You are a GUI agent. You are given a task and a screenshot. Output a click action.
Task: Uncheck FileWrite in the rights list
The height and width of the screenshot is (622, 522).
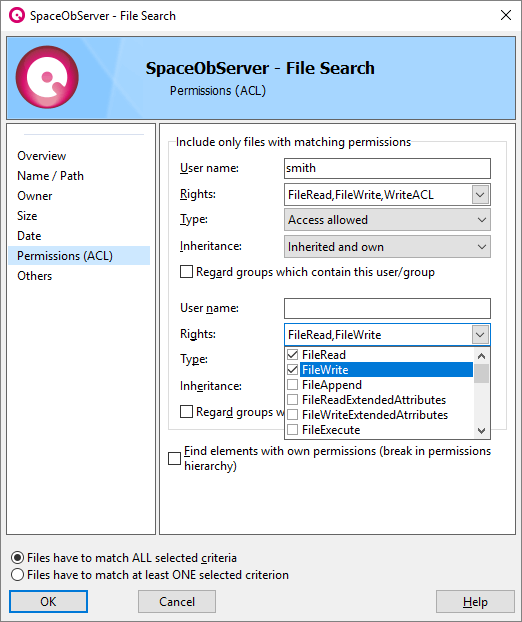[292, 370]
